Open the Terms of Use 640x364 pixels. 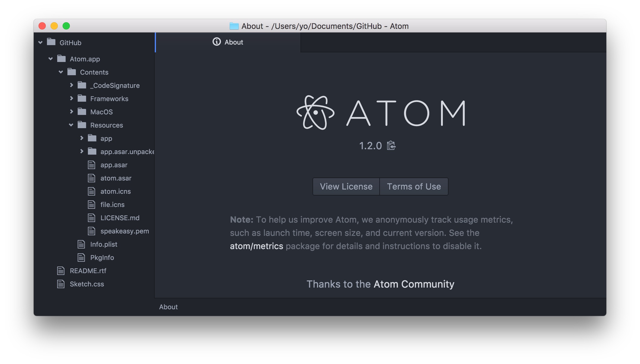(x=414, y=187)
